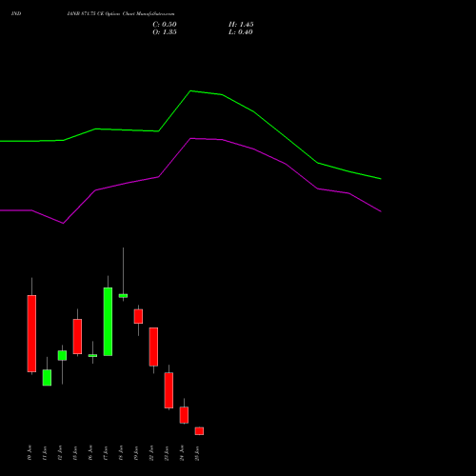Click the small green candle for 11 Jun

[47, 377]
